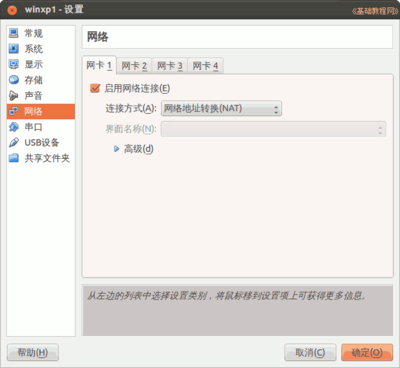Open the disabled 界面名称(N) combo box
This screenshot has height=368, width=400.
(273, 129)
